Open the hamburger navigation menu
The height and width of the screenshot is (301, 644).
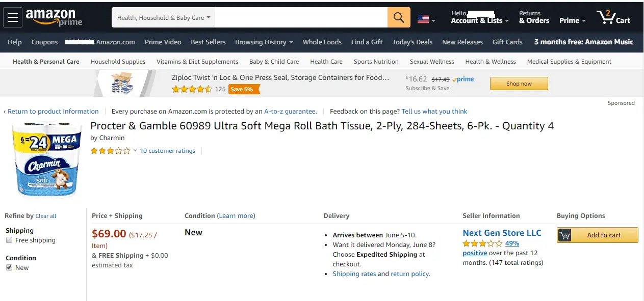pyautogui.click(x=13, y=18)
